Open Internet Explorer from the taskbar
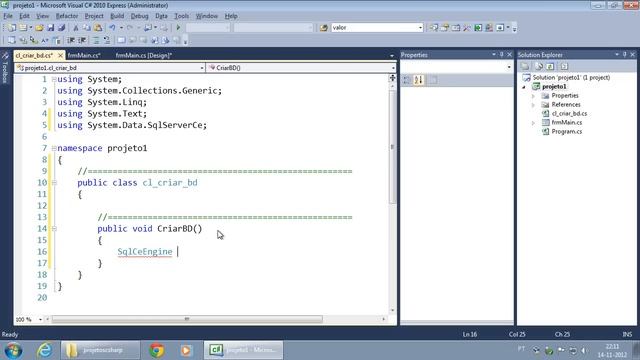This screenshot has width=640, height=360. point(44,350)
